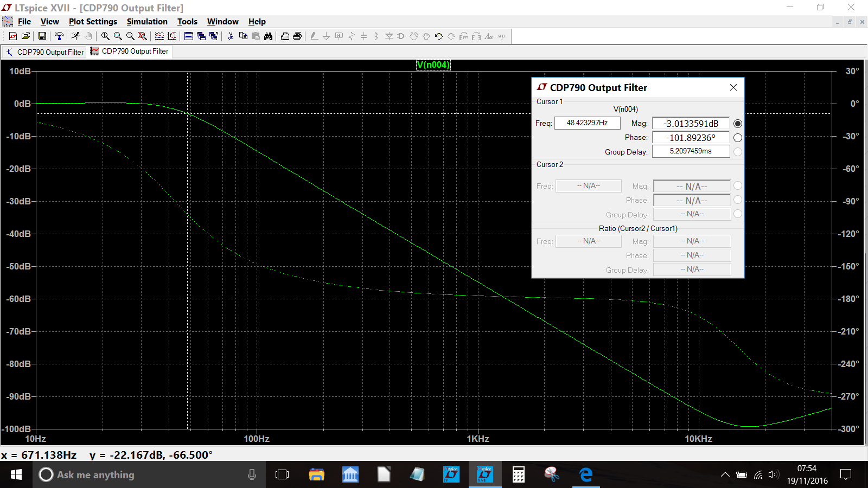
Task: Click the SPICE directive '.op' icon
Action: click(501, 36)
